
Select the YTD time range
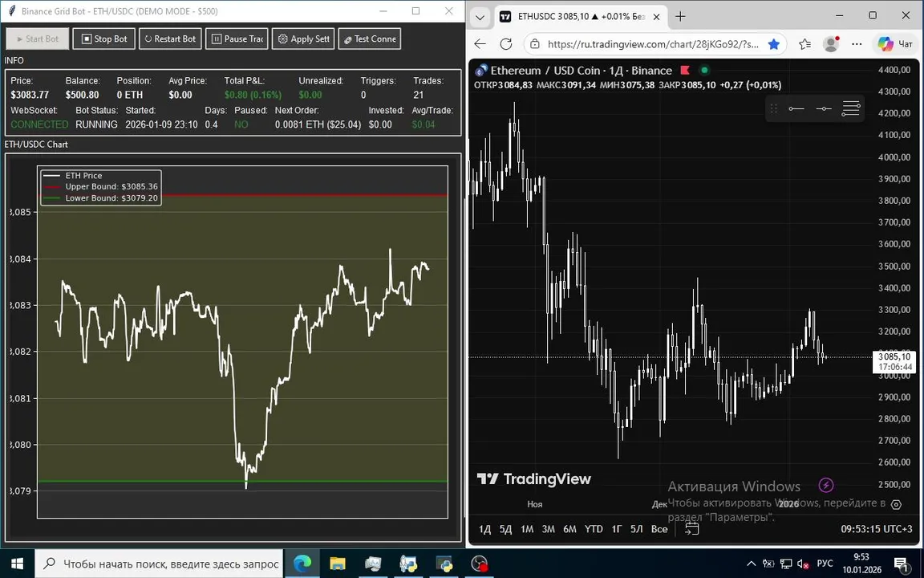[x=594, y=529]
